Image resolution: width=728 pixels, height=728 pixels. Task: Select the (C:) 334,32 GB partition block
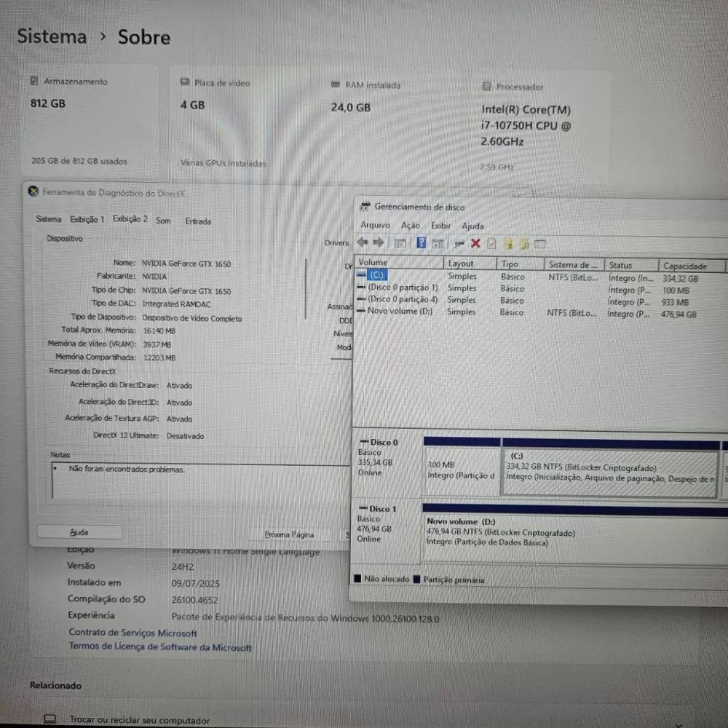point(610,471)
